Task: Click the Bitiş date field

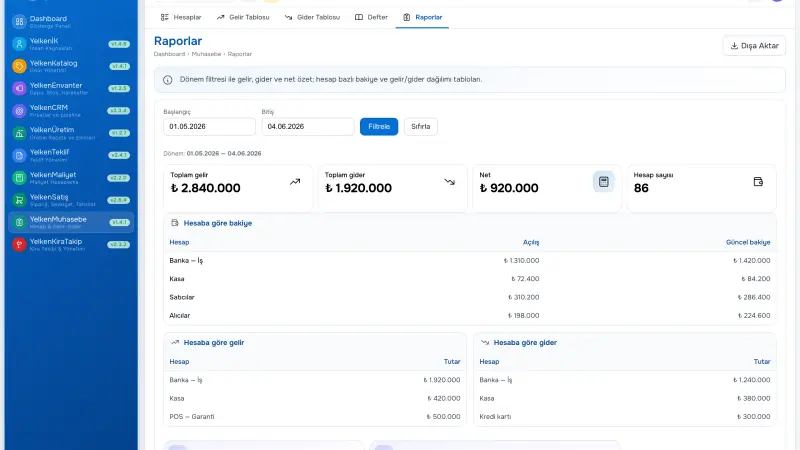Action: (308, 127)
